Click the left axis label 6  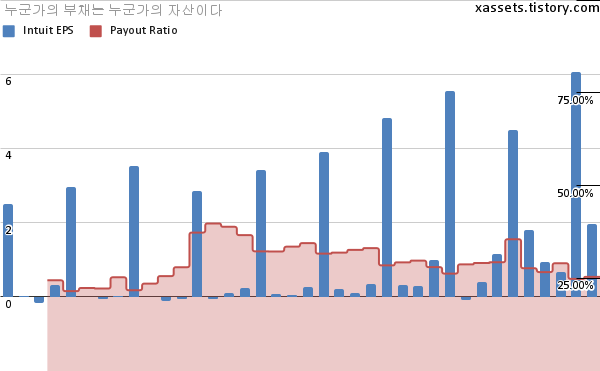pyautogui.click(x=8, y=81)
